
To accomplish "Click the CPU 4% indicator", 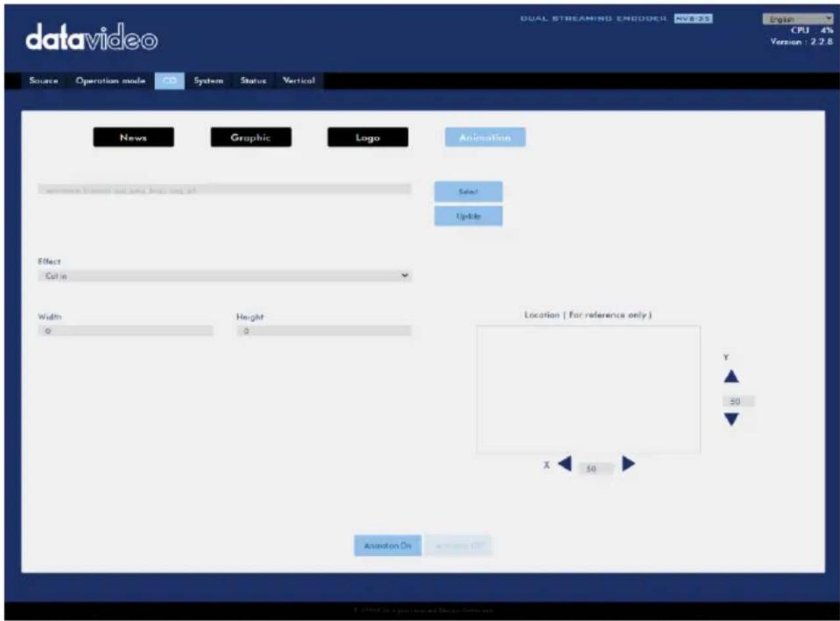I will pos(812,30).
